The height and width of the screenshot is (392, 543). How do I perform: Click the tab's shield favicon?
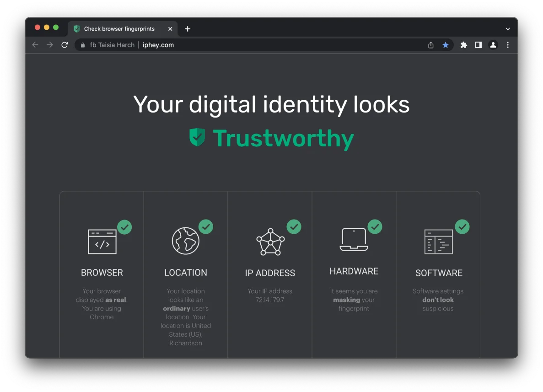(77, 29)
